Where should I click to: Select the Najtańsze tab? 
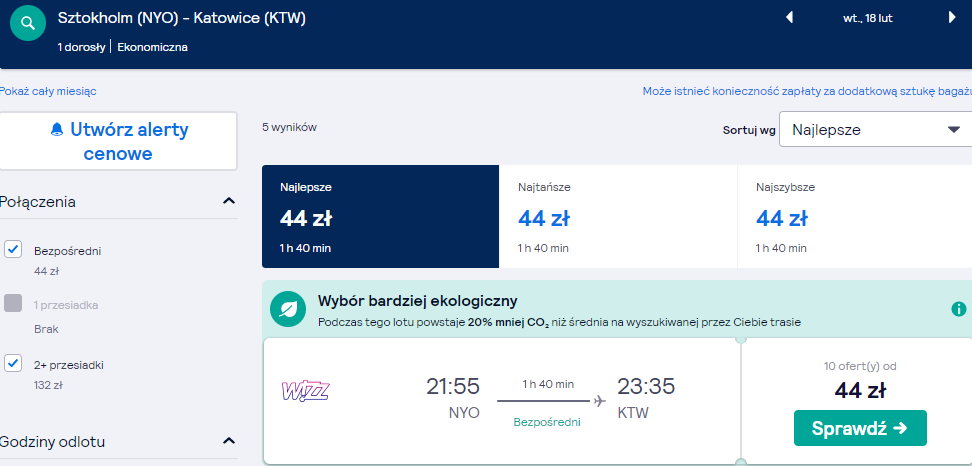click(618, 216)
